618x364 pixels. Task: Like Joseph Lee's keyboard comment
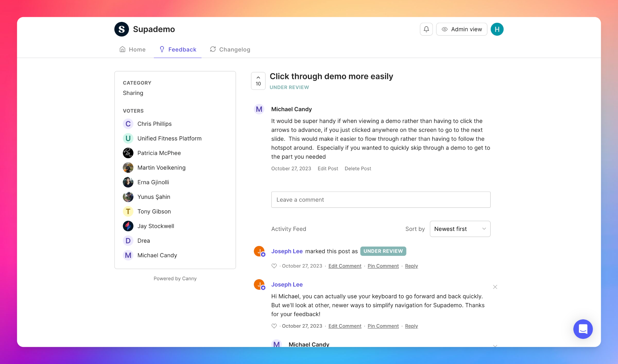tap(274, 326)
